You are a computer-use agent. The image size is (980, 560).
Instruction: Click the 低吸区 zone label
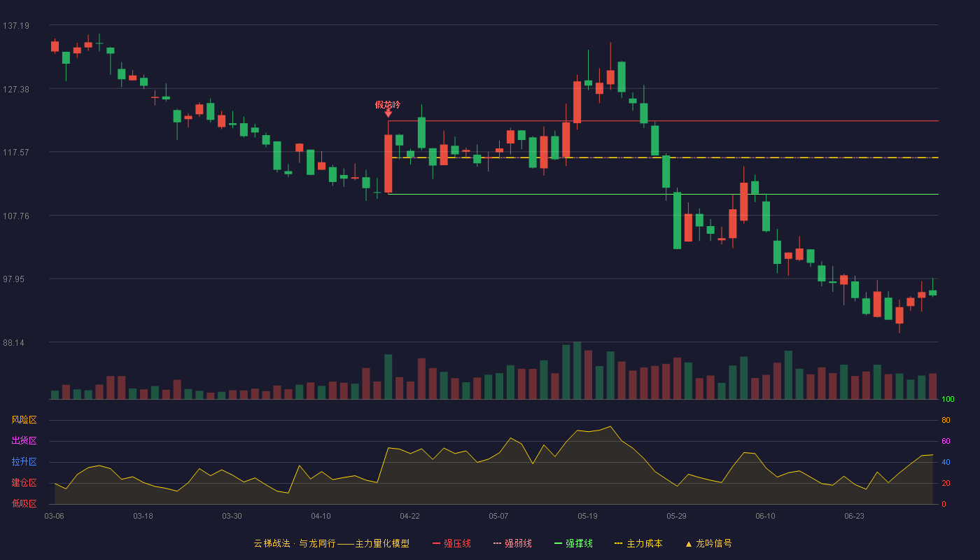(x=24, y=503)
